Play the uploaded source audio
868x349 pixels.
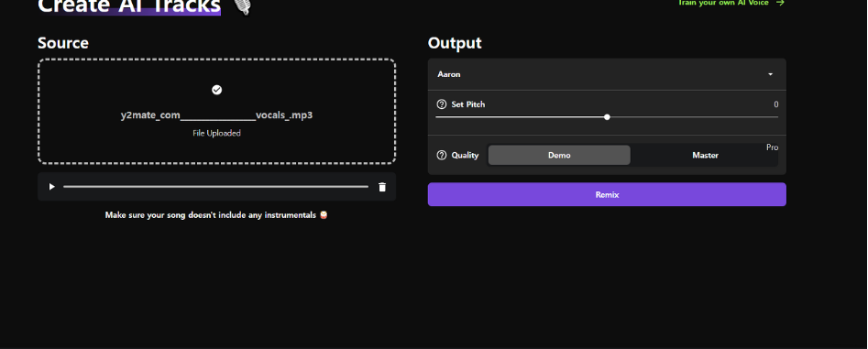(51, 187)
